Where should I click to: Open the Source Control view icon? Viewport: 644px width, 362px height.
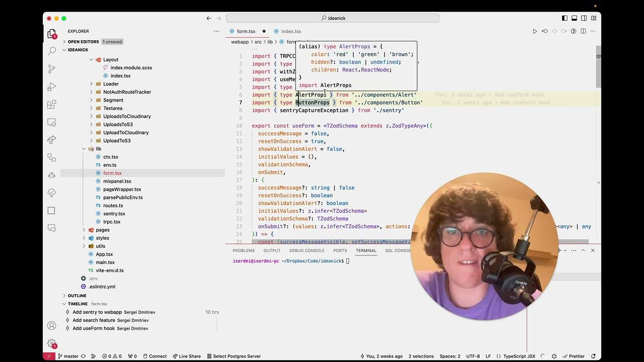pyautogui.click(x=51, y=68)
